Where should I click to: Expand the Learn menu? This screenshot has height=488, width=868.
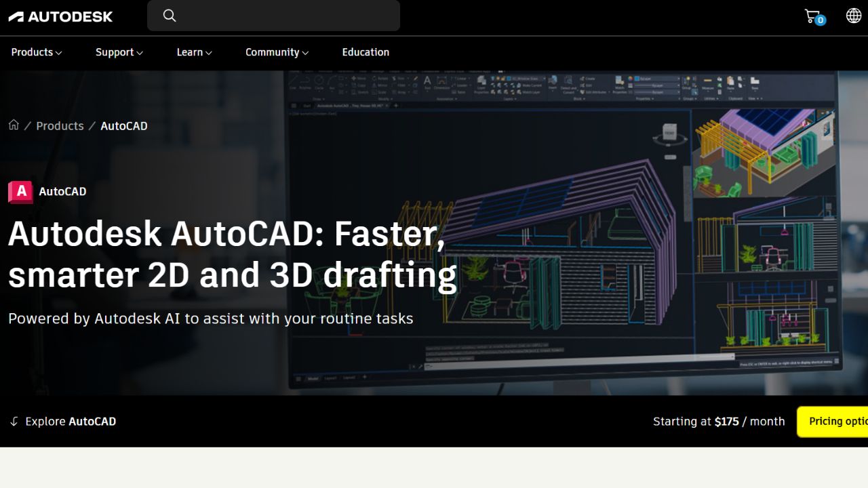pyautogui.click(x=195, y=52)
